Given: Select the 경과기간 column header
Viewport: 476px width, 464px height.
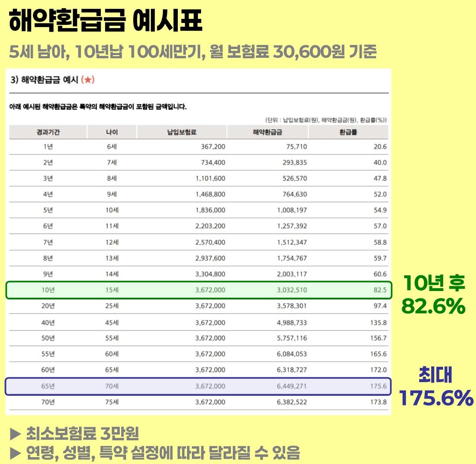Looking at the screenshot, I should click(x=48, y=132).
